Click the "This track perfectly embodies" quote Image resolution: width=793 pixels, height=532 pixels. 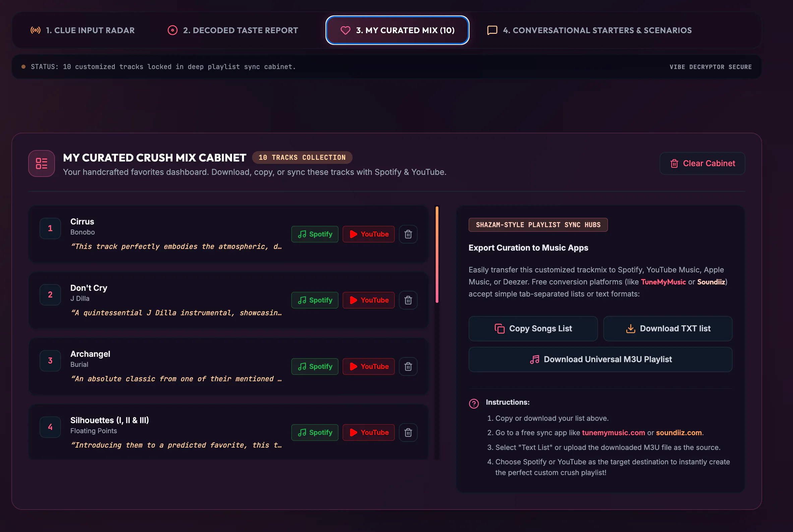(176, 246)
